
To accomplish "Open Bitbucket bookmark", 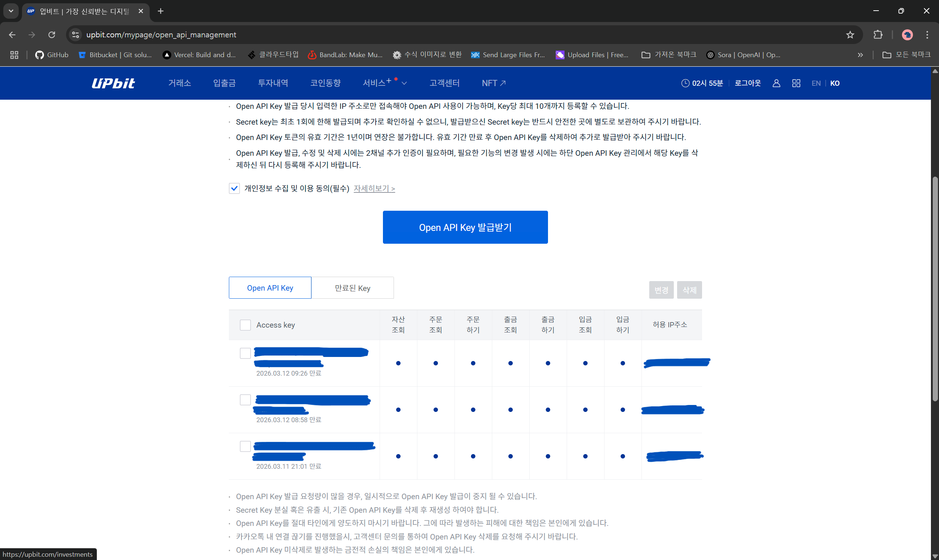I will (115, 55).
